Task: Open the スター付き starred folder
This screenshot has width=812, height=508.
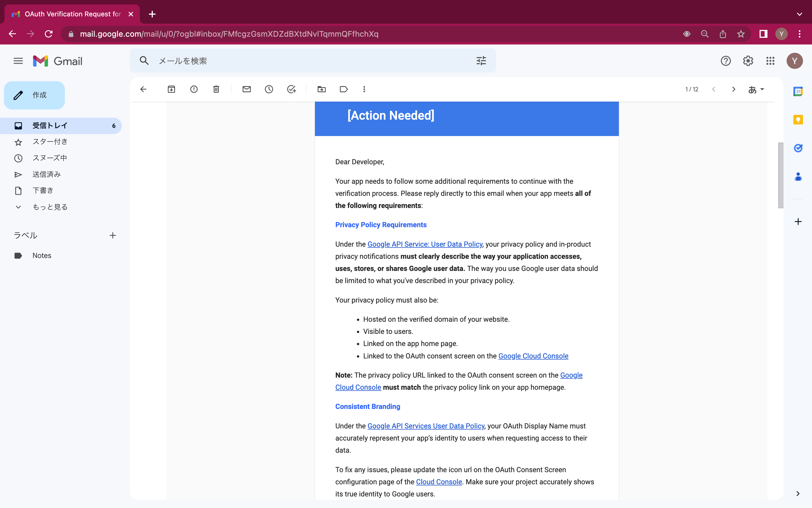Action: 61,142
